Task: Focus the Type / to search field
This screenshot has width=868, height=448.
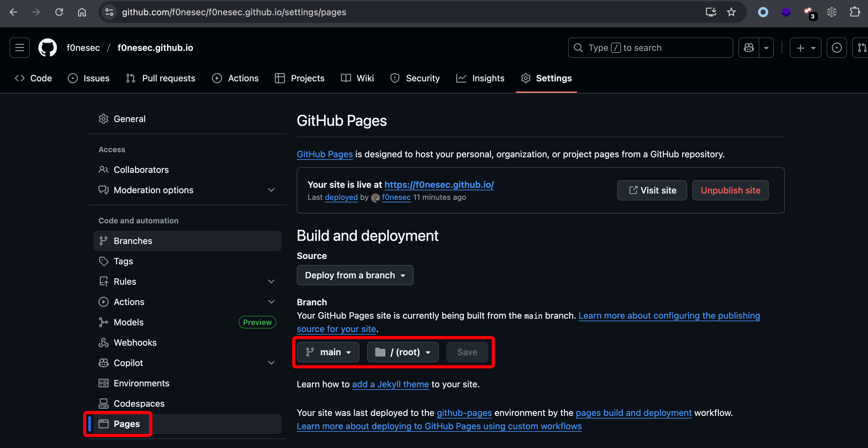Action: [x=650, y=48]
